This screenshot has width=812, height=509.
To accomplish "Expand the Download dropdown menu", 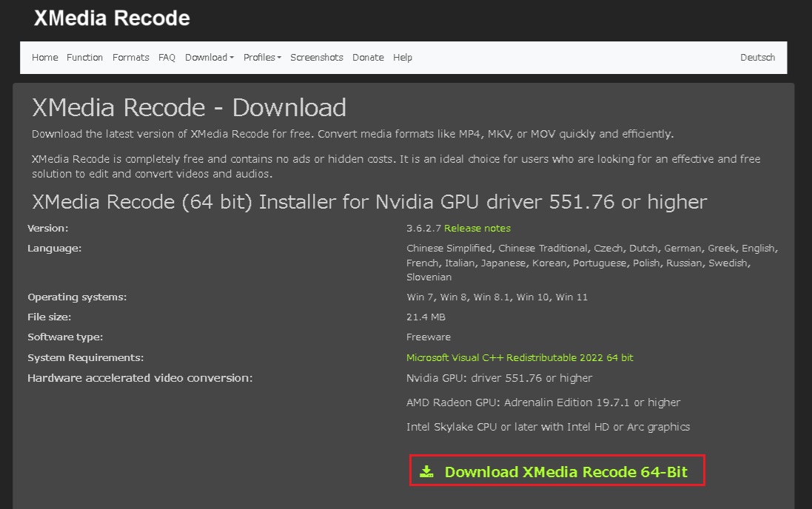I will [209, 58].
